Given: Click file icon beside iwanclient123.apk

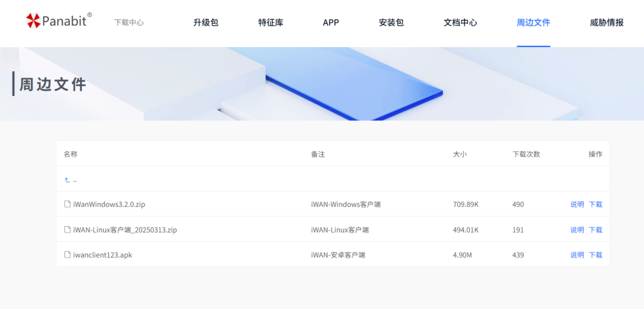Looking at the screenshot, I should (67, 255).
